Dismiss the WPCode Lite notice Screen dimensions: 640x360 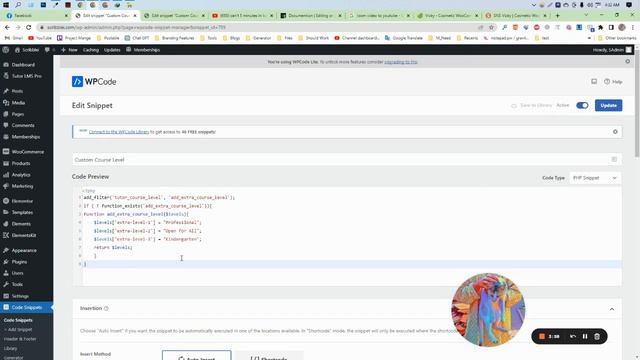coord(627,62)
